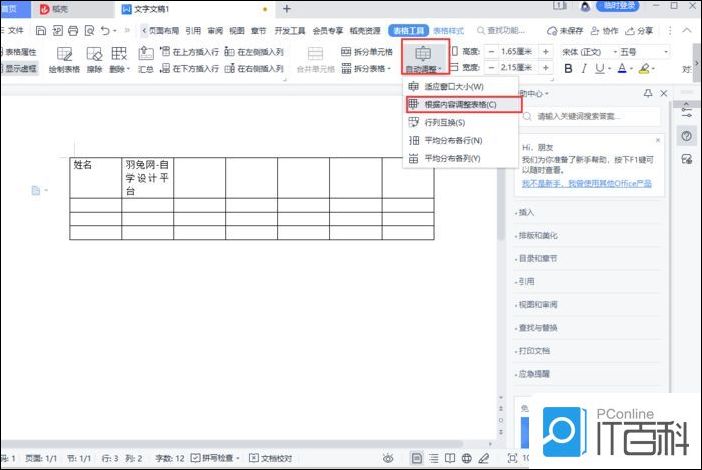Toggle Underline formatting
This screenshot has height=470, width=702.
point(599,68)
